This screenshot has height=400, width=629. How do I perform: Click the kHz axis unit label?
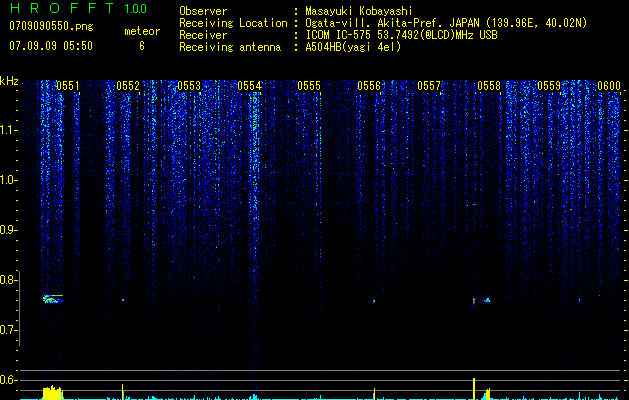pyautogui.click(x=9, y=81)
